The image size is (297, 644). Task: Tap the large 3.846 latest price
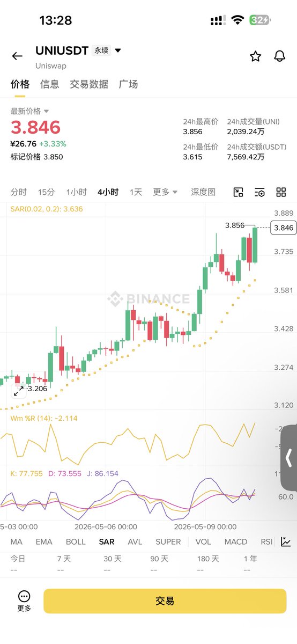36,128
